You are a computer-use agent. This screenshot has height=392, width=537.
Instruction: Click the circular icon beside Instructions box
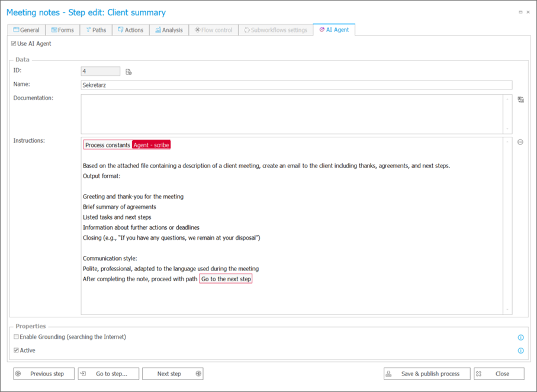coord(520,142)
